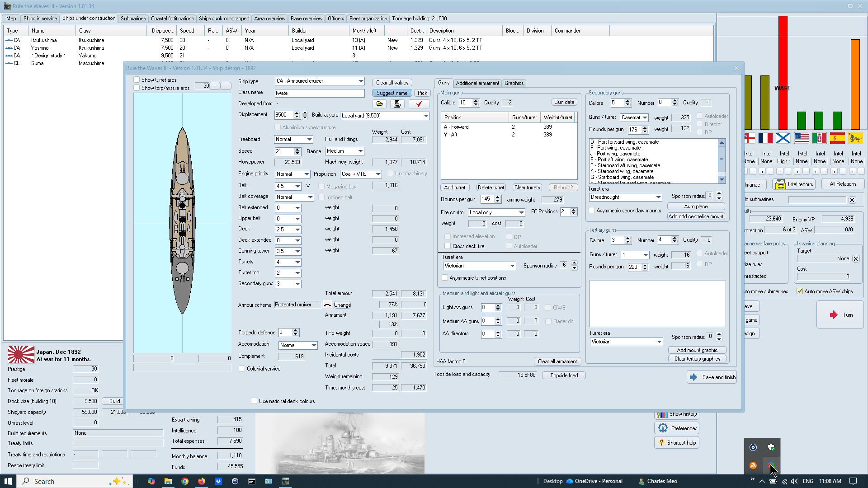This screenshot has width=868, height=488.
Task: Click the Chinese dragon flag
Action: click(855, 138)
